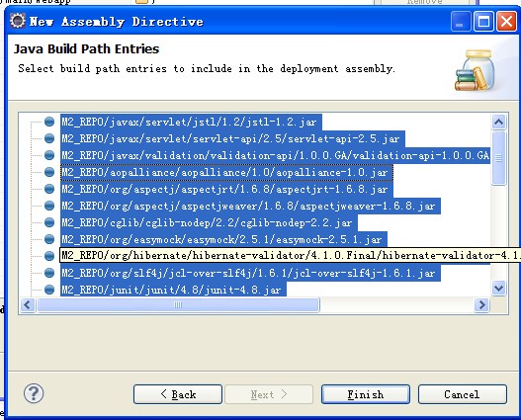Select the junit-4.8.jar entry
The width and height of the screenshot is (521, 420).
[173, 291]
